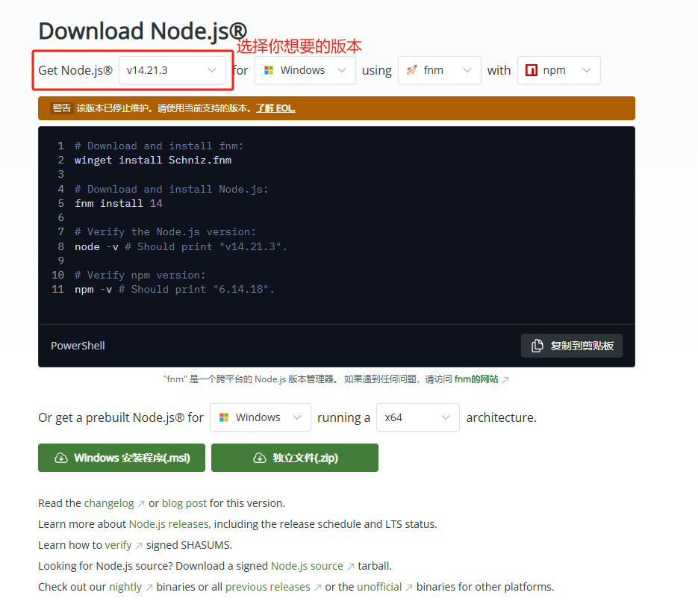Open the Node.js source tarball link
Viewport: 698px width, 616px height.
[x=307, y=566]
